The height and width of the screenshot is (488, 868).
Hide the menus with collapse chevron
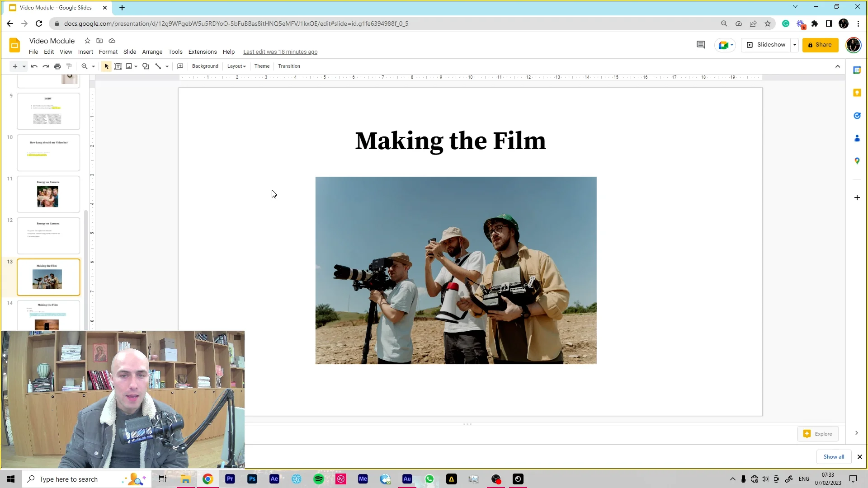coord(837,66)
